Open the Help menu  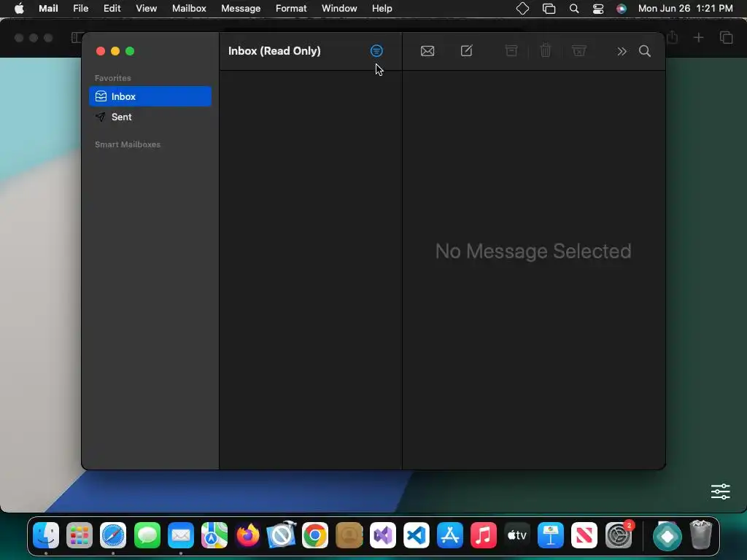pyautogui.click(x=382, y=8)
